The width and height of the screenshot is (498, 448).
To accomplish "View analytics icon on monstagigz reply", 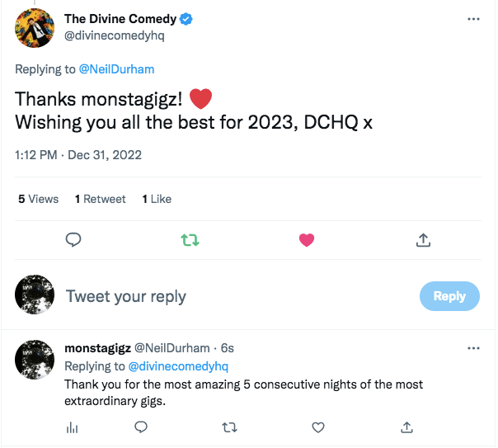I will tap(71, 427).
